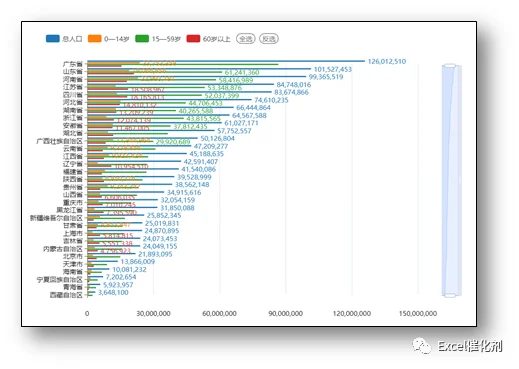519x369 pixels.
Task: Click the 150,000,000 x-axis tick label
Action: (418, 313)
